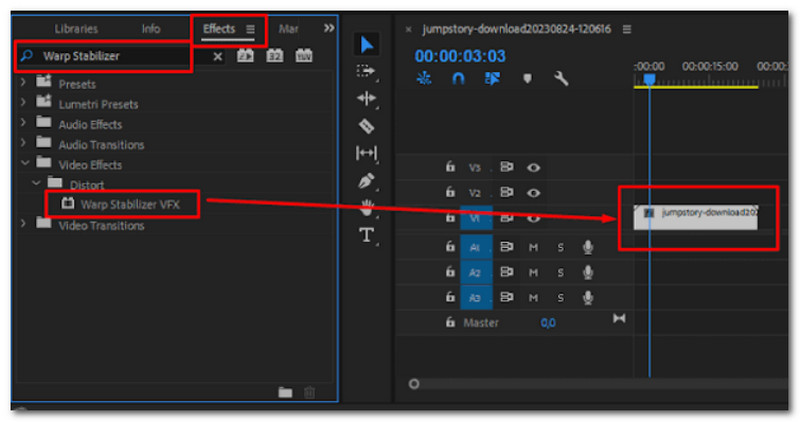800x422 pixels.
Task: Mute the A1 audio track
Action: point(533,247)
